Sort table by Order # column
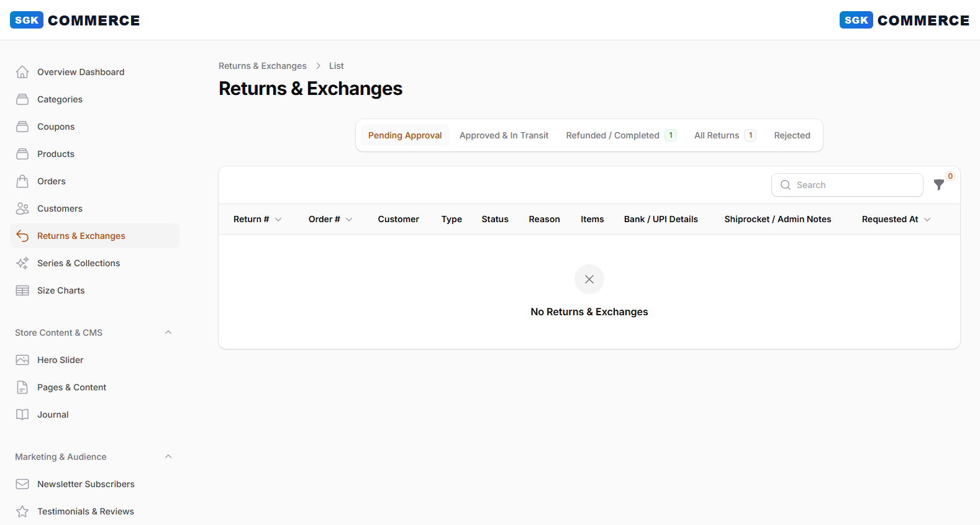The height and width of the screenshot is (525, 980). click(331, 219)
